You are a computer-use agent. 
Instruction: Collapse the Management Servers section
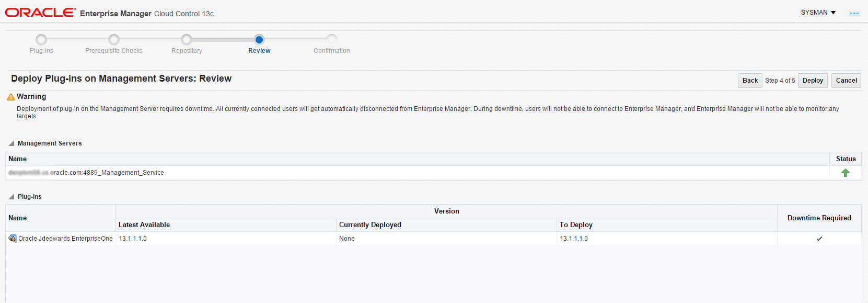click(x=11, y=143)
